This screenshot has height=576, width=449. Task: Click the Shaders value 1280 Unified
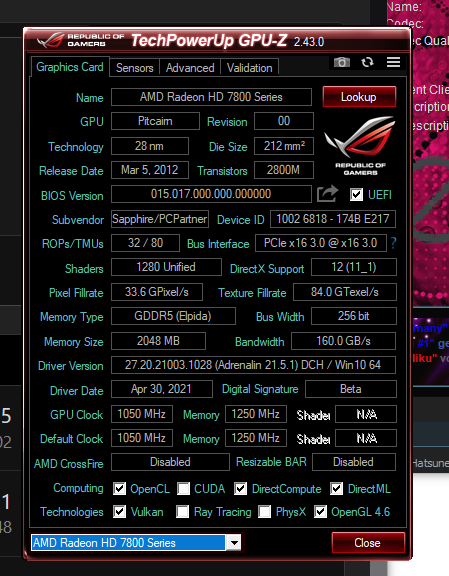click(166, 267)
